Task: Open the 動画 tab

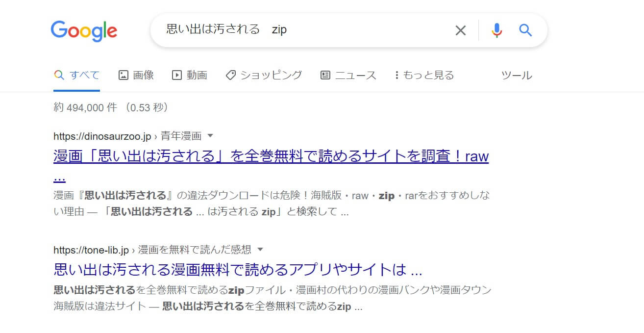Action: (x=190, y=75)
